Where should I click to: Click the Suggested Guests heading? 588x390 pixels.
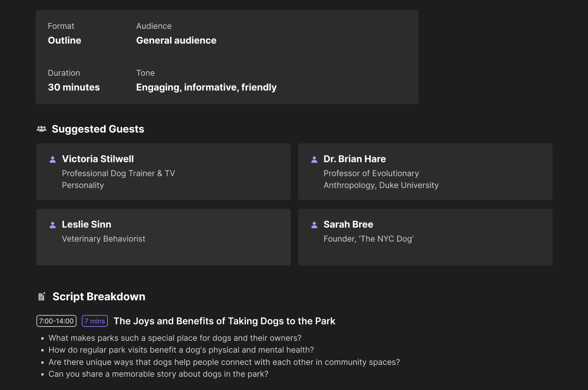coord(98,129)
